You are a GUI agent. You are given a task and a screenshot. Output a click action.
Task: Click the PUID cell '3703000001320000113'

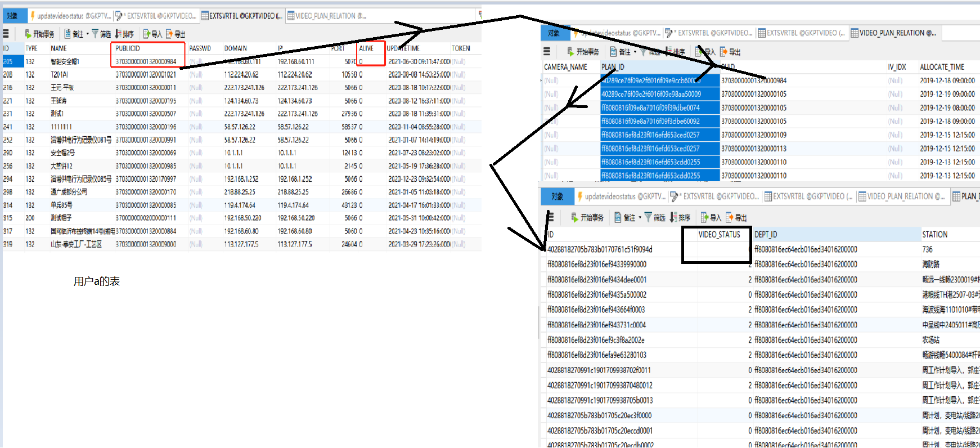pos(754,149)
